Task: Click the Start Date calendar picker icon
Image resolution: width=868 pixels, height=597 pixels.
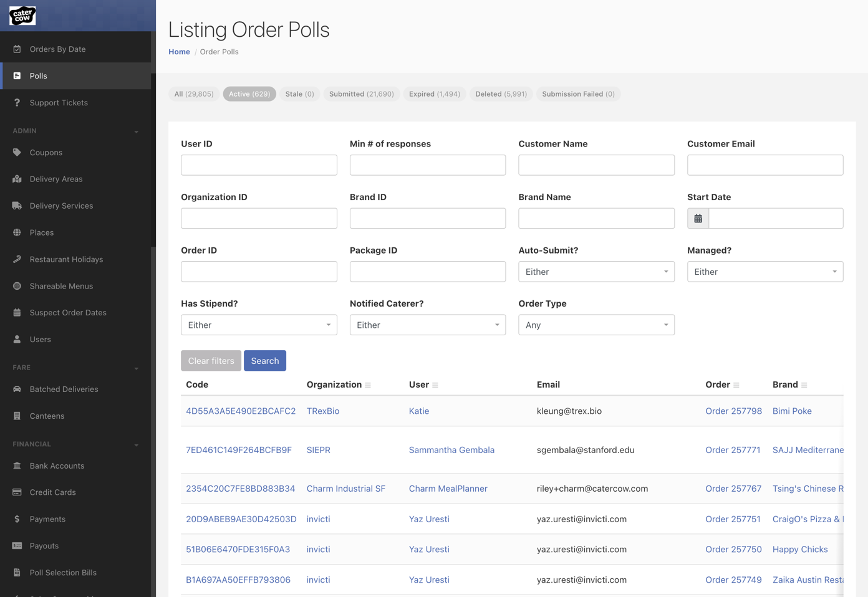Action: pyautogui.click(x=698, y=218)
